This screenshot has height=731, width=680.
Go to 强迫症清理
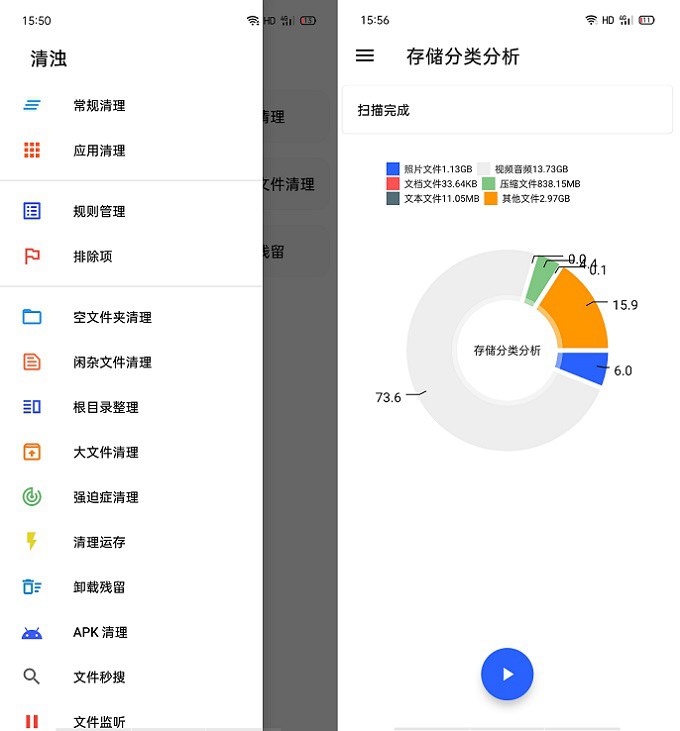pos(131,497)
